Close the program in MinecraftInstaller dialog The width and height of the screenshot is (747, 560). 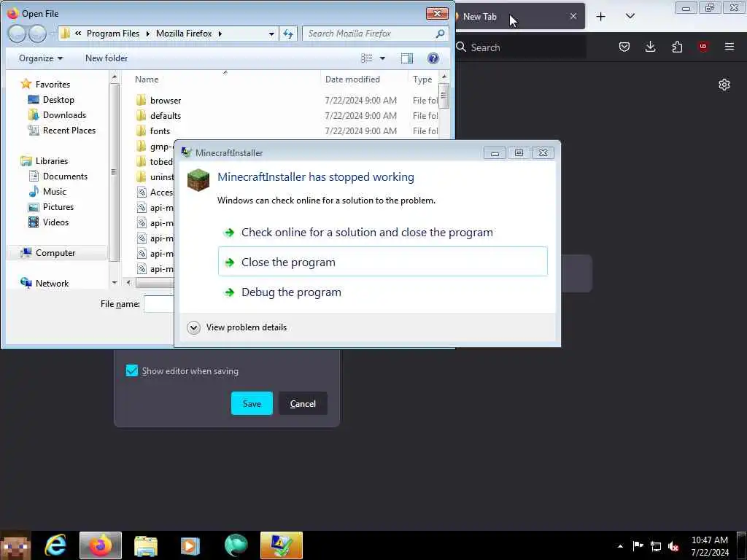382,262
